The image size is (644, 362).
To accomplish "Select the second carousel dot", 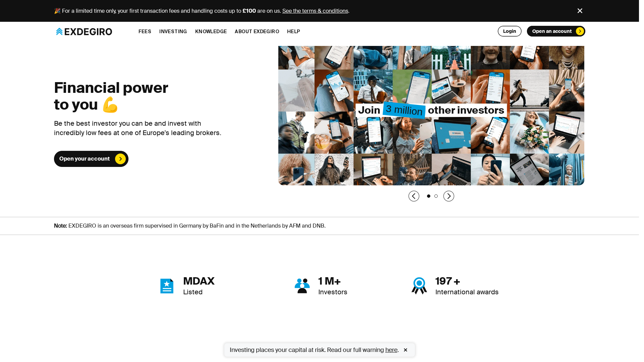I will click(436, 196).
